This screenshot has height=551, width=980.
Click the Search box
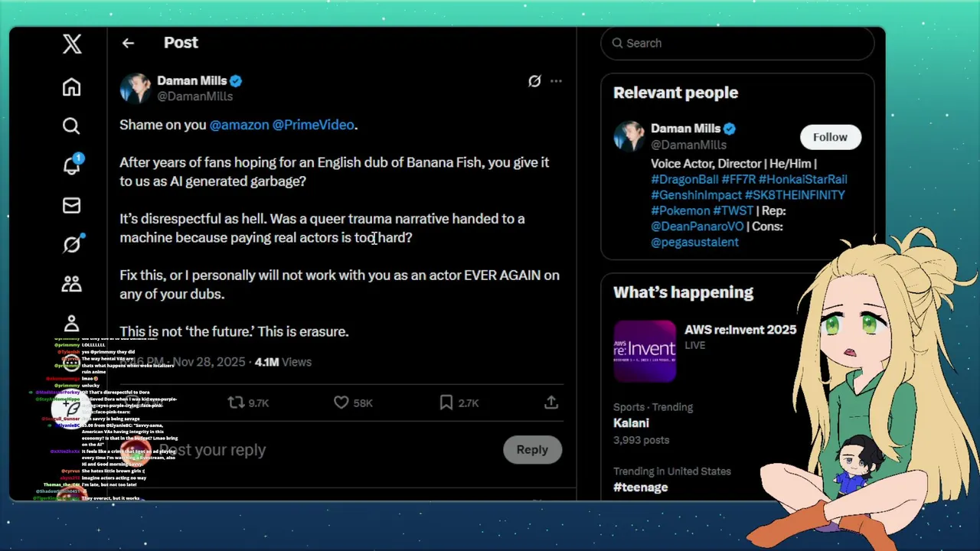coord(737,44)
